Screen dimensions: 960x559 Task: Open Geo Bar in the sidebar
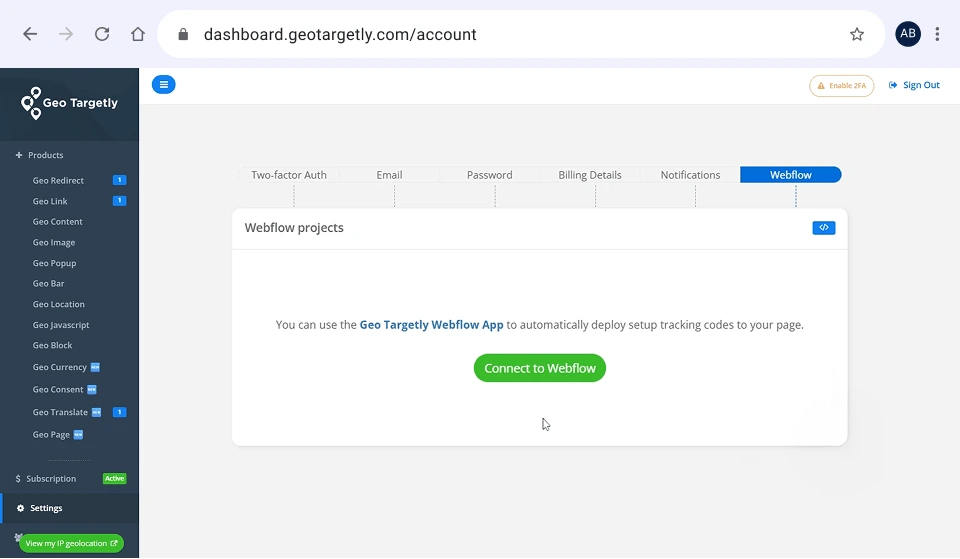tap(48, 283)
